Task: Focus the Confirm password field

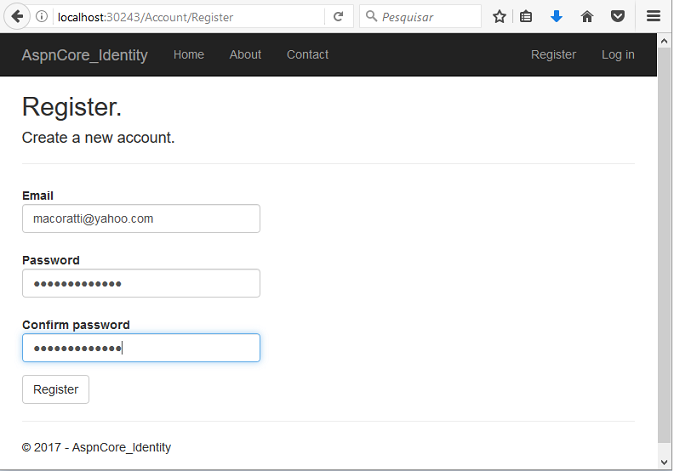Action: [x=141, y=348]
